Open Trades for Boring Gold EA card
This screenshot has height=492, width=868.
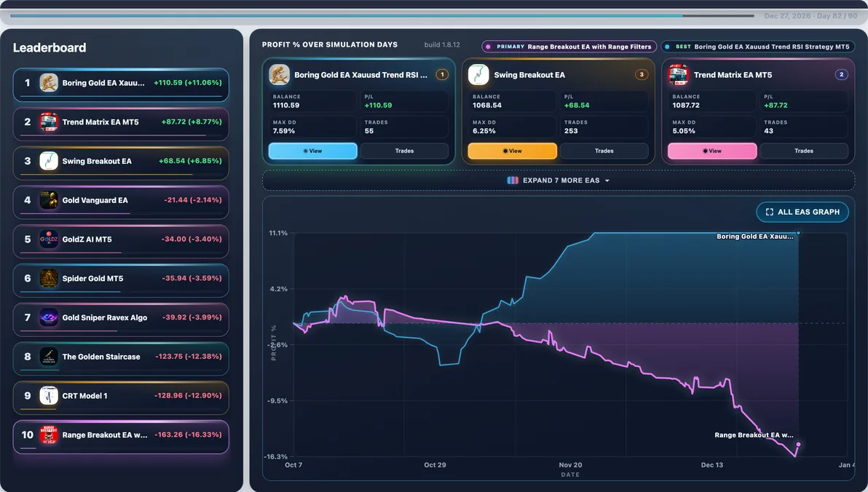pyautogui.click(x=404, y=151)
